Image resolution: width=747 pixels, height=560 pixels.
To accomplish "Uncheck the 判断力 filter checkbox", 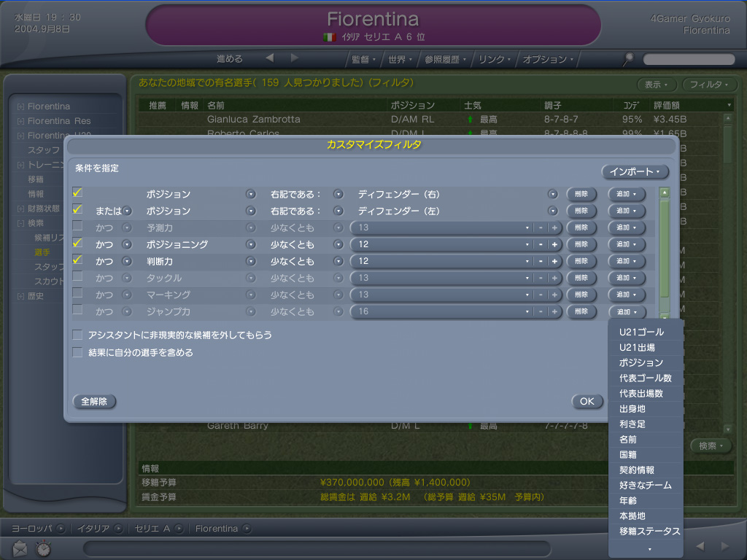I will pos(77,260).
